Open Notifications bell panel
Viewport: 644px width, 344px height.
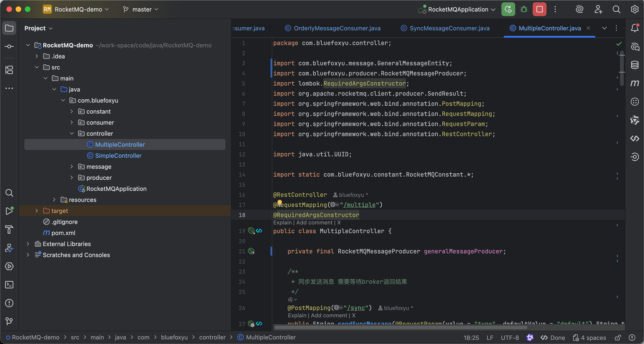pyautogui.click(x=635, y=28)
